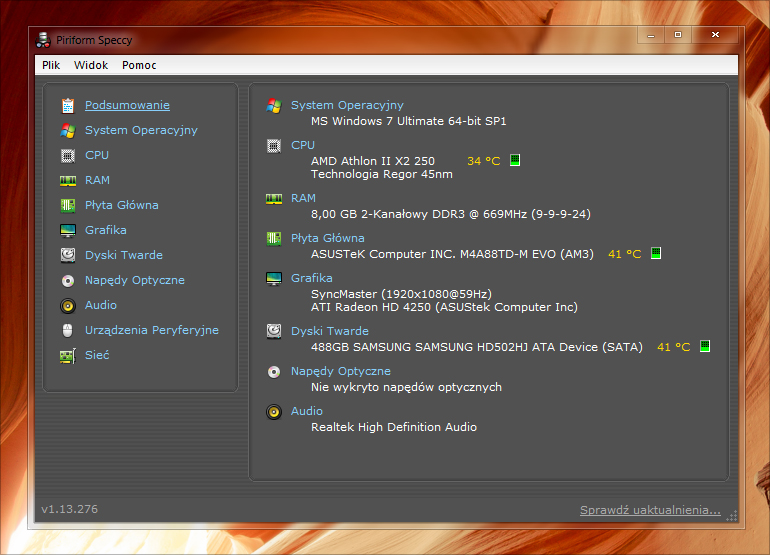This screenshot has width=770, height=555.
Task: Open the Pomoc menu
Action: pos(139,65)
